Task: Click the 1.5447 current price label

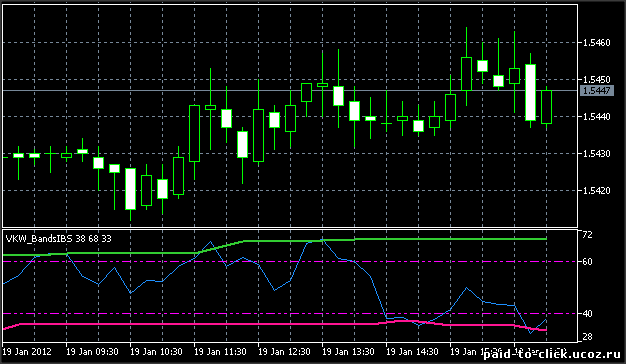Action: click(596, 91)
